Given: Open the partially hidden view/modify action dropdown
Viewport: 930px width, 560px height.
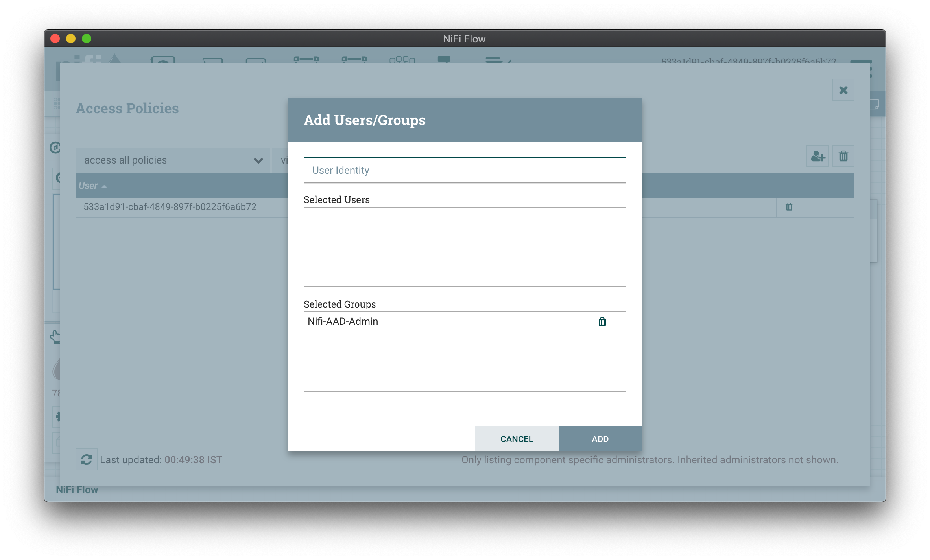Looking at the screenshot, I should click(281, 160).
